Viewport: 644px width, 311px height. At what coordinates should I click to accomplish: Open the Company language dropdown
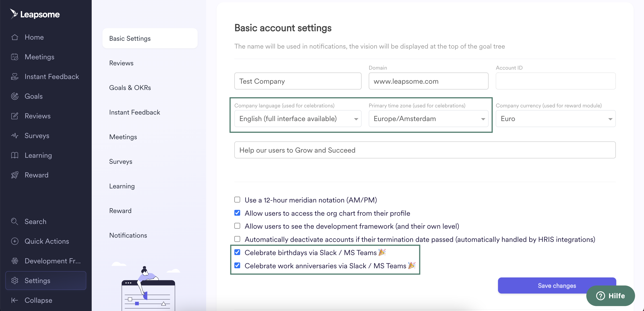[x=298, y=119]
